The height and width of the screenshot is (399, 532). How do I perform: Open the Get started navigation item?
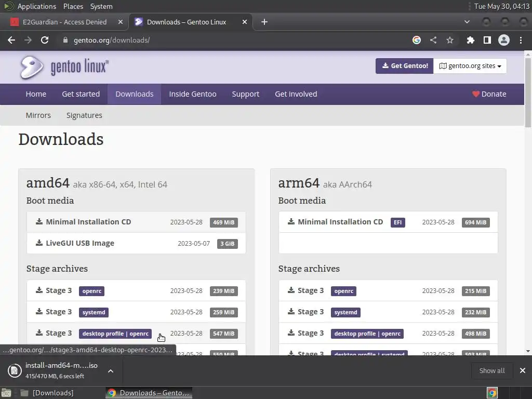click(x=81, y=94)
